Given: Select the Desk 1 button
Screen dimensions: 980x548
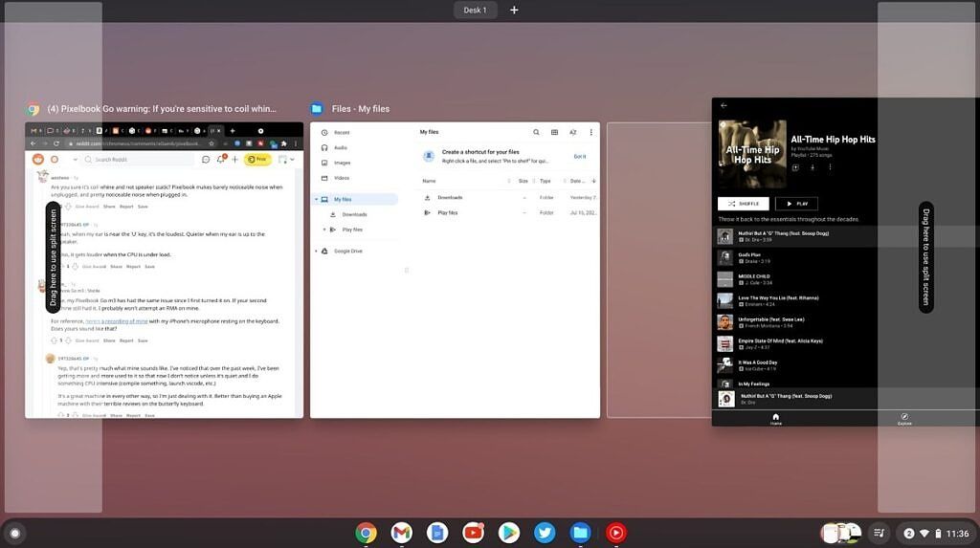Looking at the screenshot, I should (475, 10).
